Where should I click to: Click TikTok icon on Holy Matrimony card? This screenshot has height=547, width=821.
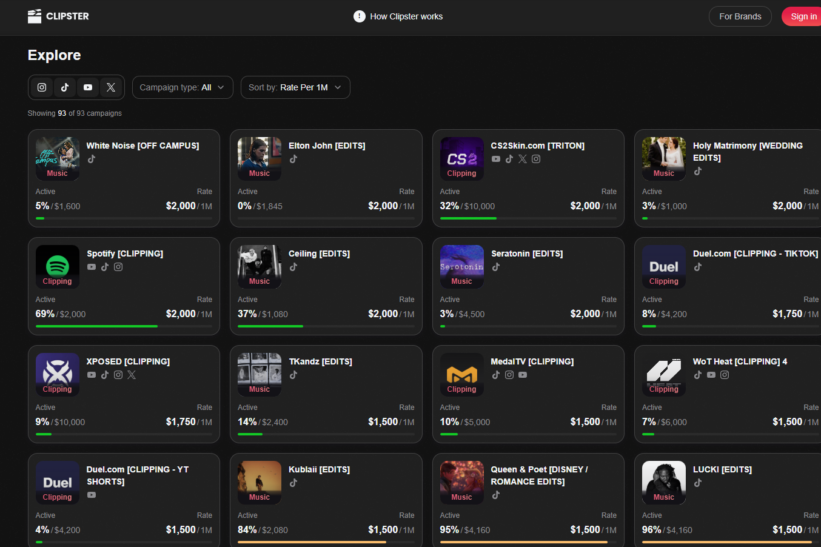pos(698,171)
